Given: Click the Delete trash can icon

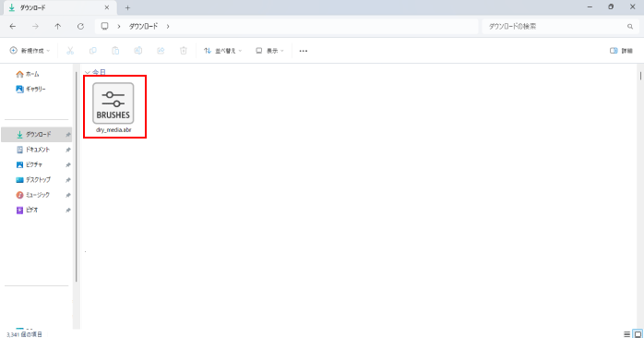Looking at the screenshot, I should tap(184, 51).
